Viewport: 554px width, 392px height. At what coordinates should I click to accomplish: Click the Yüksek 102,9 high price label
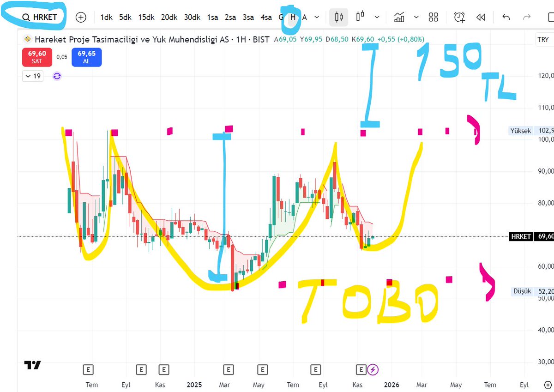click(532, 131)
